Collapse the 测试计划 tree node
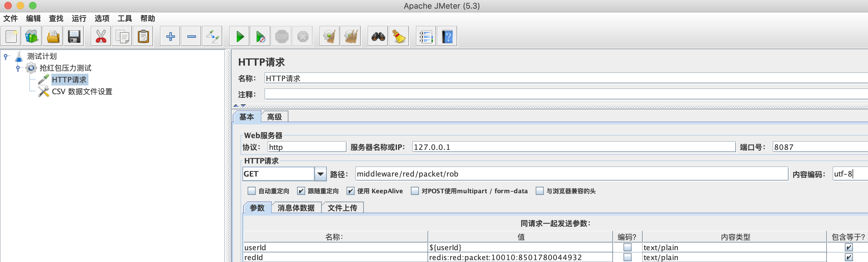868x262 pixels. click(6, 57)
